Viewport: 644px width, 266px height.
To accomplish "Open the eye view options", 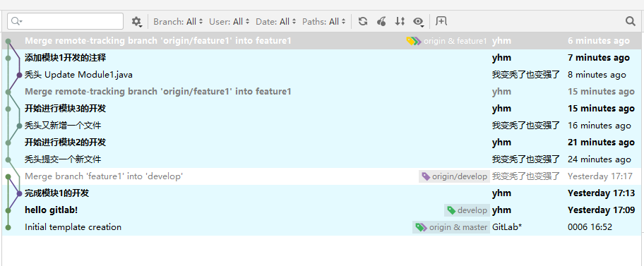I will pos(419,22).
